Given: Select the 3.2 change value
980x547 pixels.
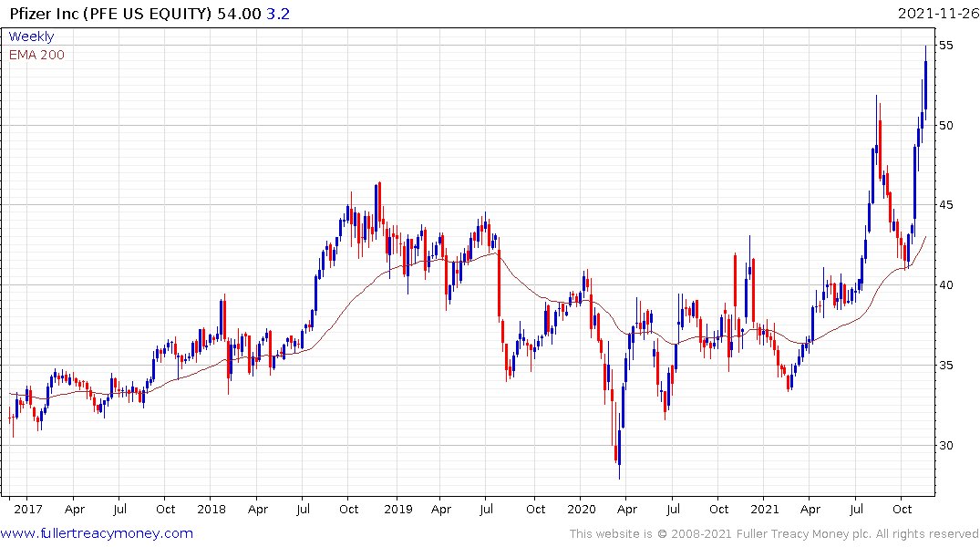Looking at the screenshot, I should [278, 13].
